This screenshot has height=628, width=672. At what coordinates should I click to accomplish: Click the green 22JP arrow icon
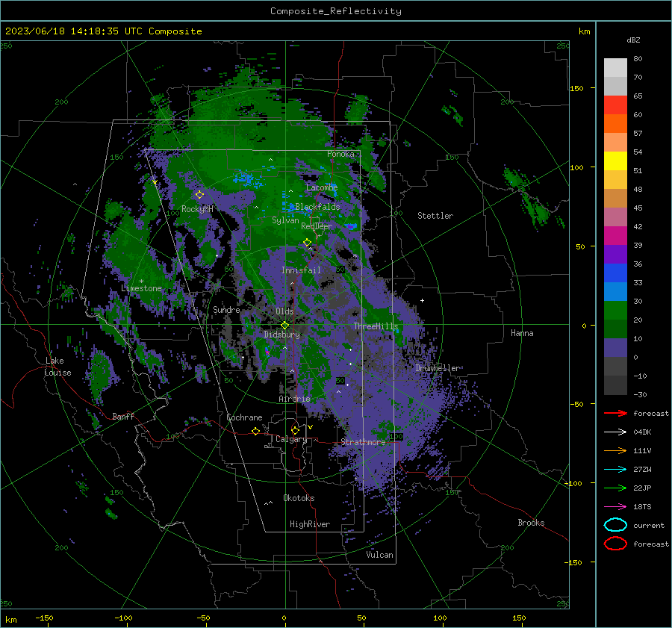[x=615, y=488]
